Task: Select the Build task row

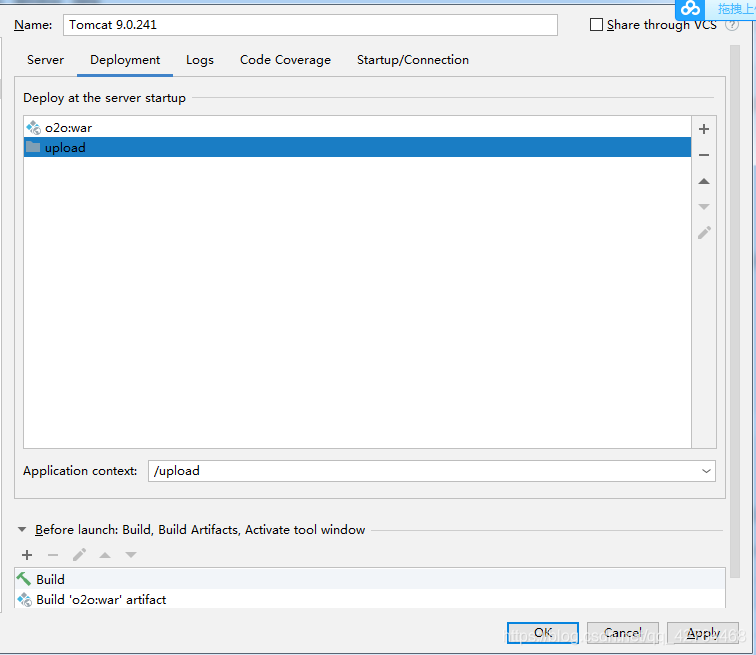Action: coord(370,579)
